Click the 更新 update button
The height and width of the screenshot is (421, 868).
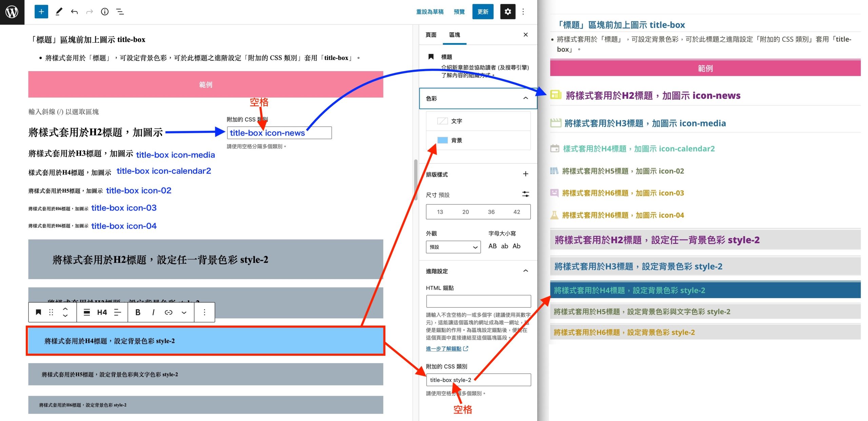coord(483,12)
